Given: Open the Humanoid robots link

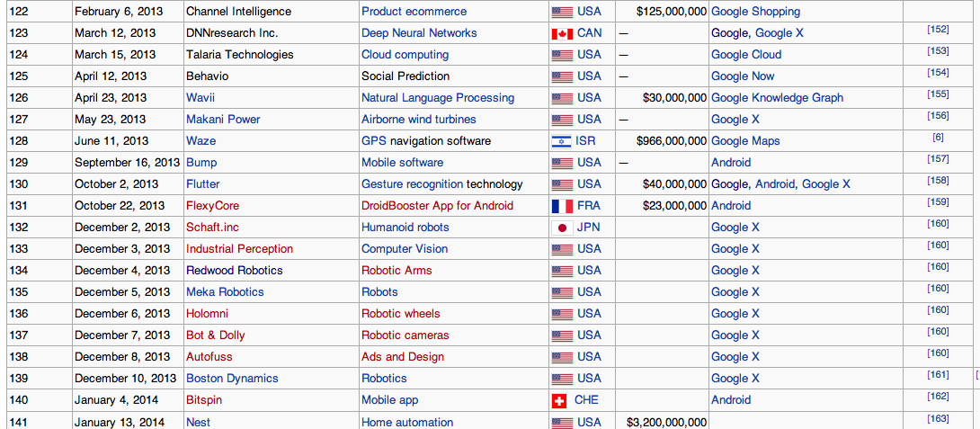Looking at the screenshot, I should coord(405,227).
